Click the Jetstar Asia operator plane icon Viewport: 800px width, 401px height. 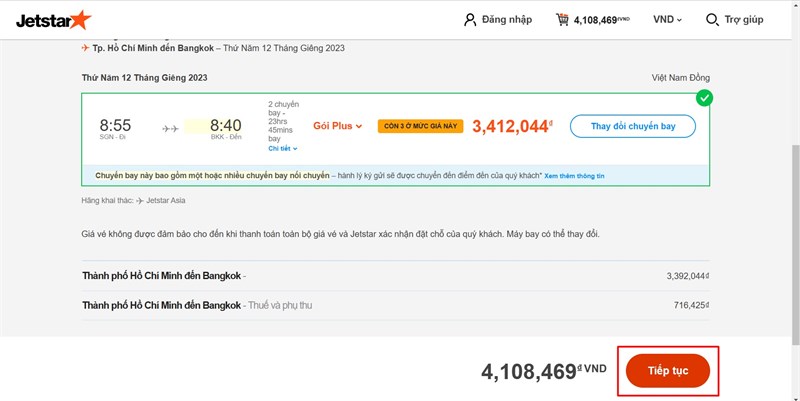click(x=139, y=200)
